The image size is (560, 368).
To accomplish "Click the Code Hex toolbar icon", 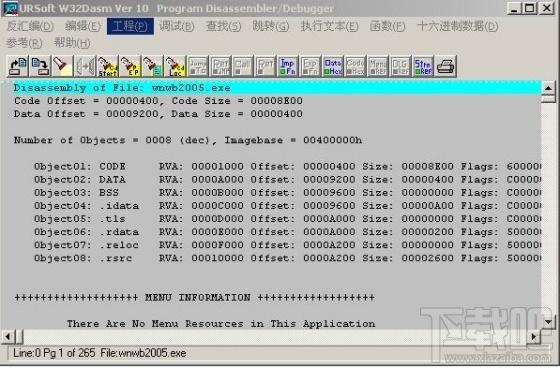I will 355,66.
